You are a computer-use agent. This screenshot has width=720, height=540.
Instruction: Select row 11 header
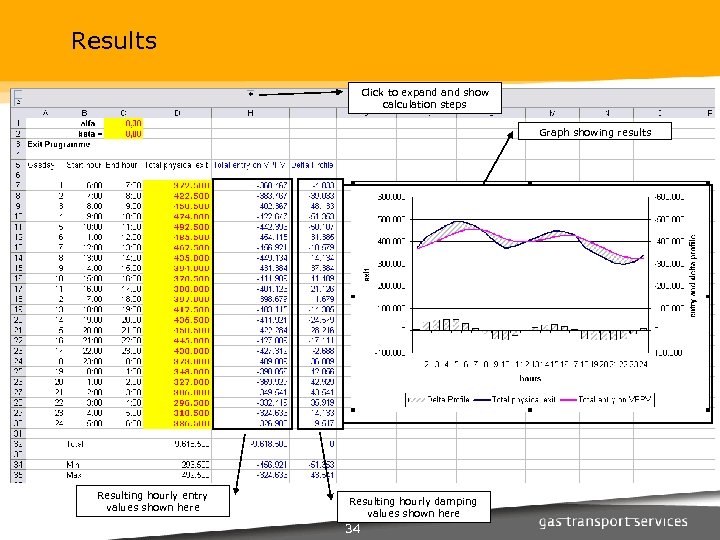(18, 227)
